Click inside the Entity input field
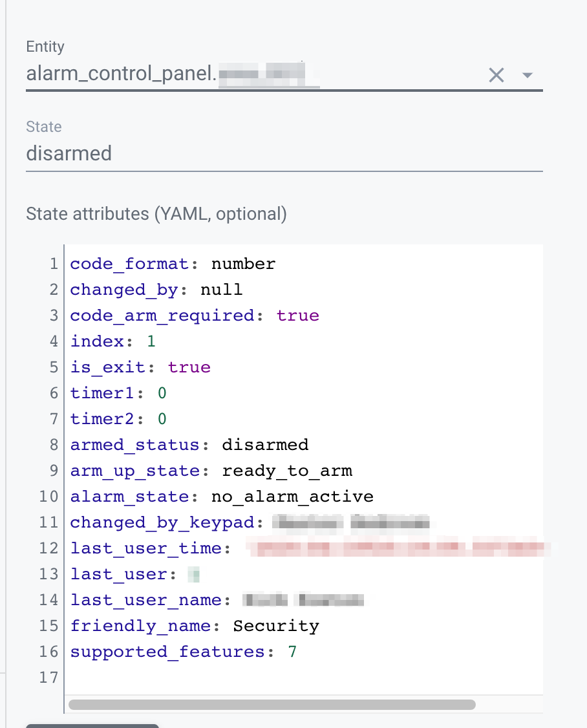 [x=194, y=72]
